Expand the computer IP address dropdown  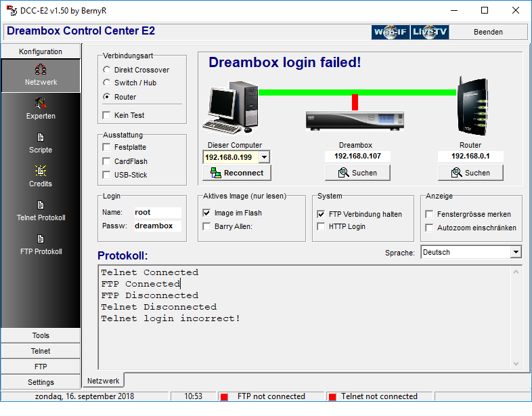tap(264, 157)
